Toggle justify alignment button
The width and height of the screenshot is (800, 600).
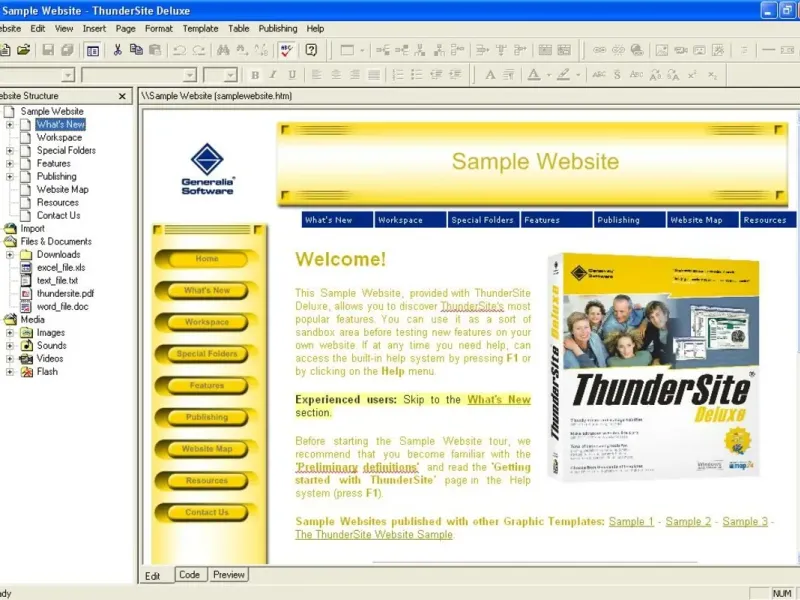(x=374, y=76)
